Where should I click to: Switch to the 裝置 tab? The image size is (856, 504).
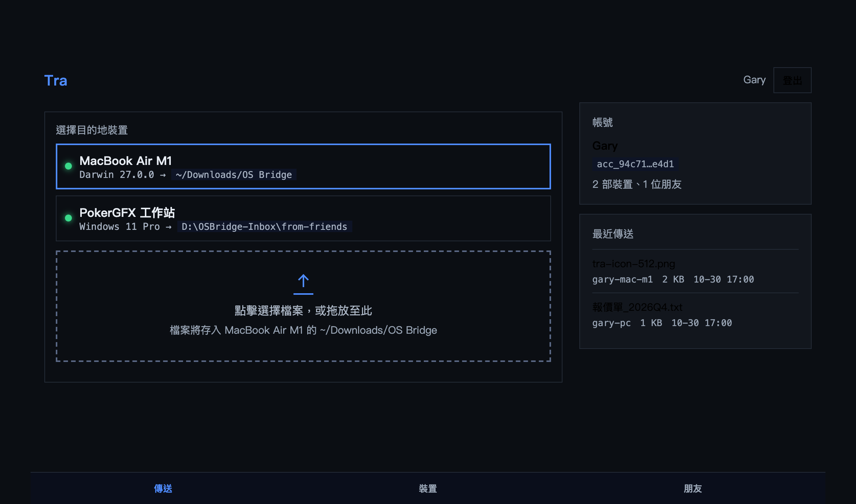click(x=428, y=488)
